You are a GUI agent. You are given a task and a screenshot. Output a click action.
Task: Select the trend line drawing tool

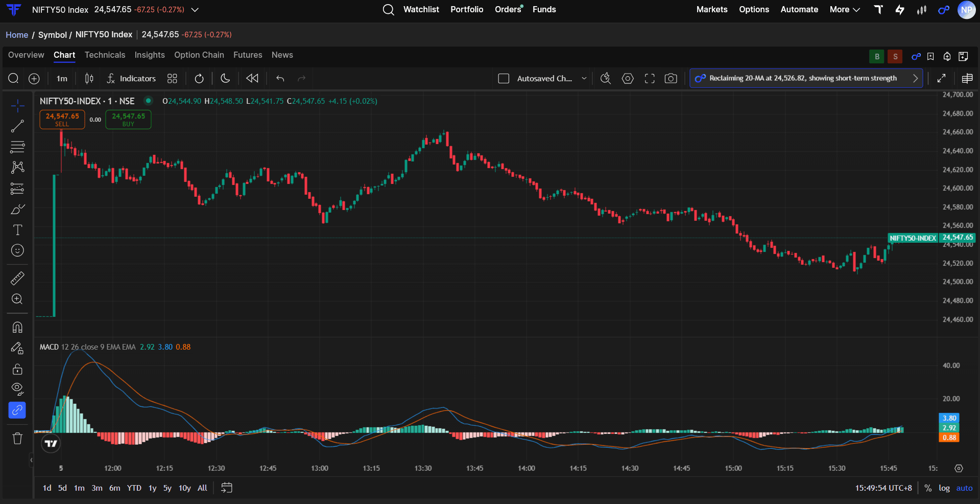(17, 126)
